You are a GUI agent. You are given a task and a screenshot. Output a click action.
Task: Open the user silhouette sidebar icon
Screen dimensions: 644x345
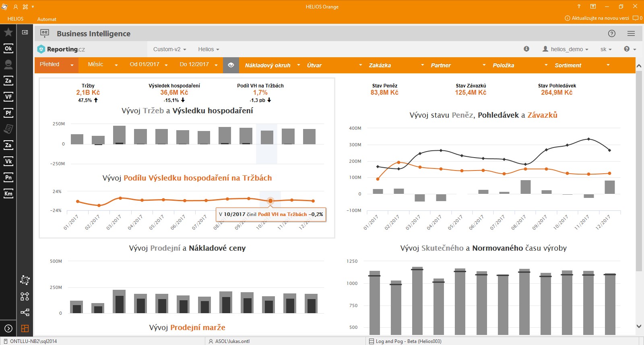pyautogui.click(x=8, y=64)
